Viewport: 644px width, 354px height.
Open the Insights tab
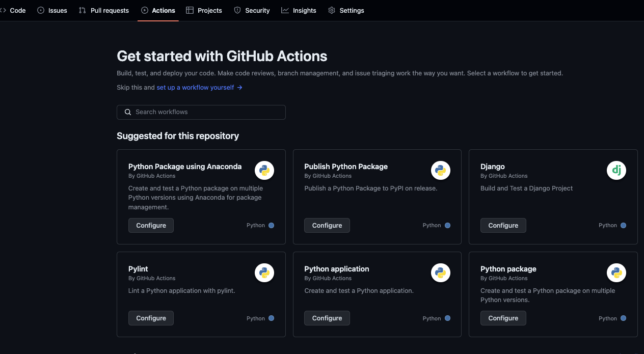[x=299, y=10]
